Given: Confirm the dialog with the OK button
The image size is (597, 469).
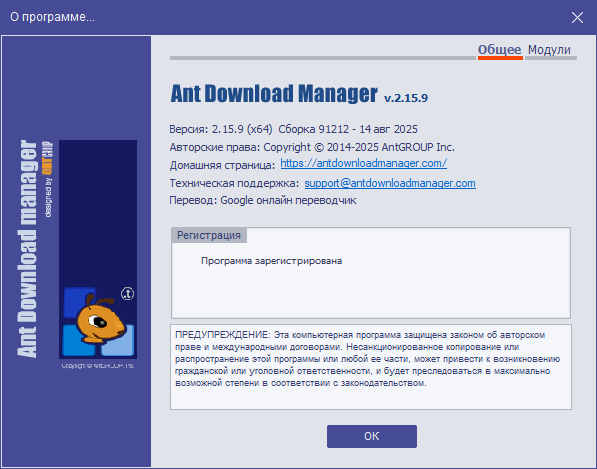Looking at the screenshot, I should pyautogui.click(x=372, y=436).
